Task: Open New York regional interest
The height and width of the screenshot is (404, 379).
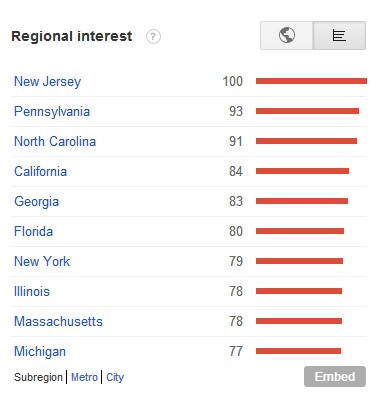Action: tap(42, 261)
